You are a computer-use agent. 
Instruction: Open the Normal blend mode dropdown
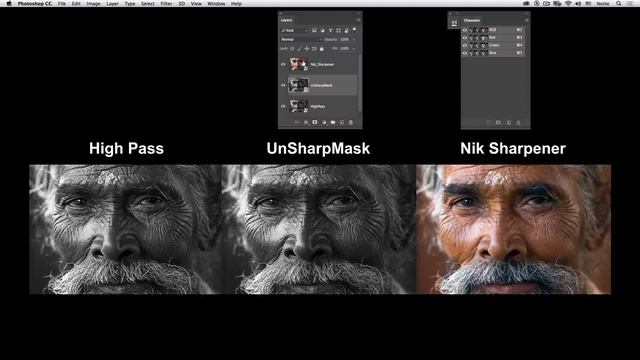coord(301,40)
